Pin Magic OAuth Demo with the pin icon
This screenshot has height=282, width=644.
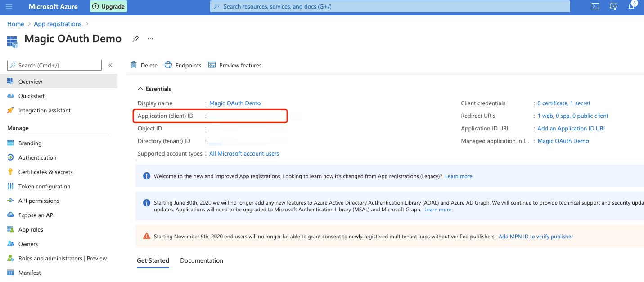135,39
